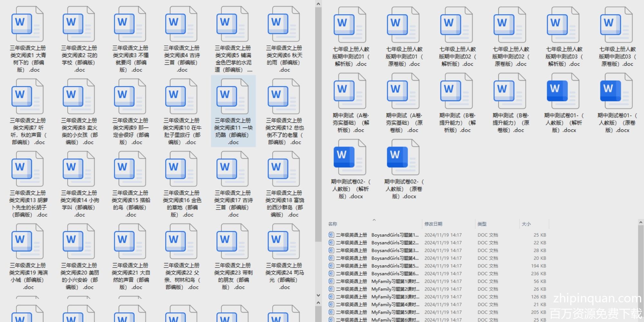
Task: Click the 类文阅读6 秋天的雨 document icon
Action: tap(284, 24)
